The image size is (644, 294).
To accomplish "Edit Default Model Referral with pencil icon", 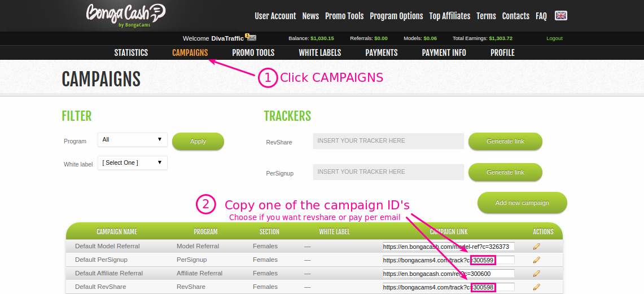I will tap(536, 247).
